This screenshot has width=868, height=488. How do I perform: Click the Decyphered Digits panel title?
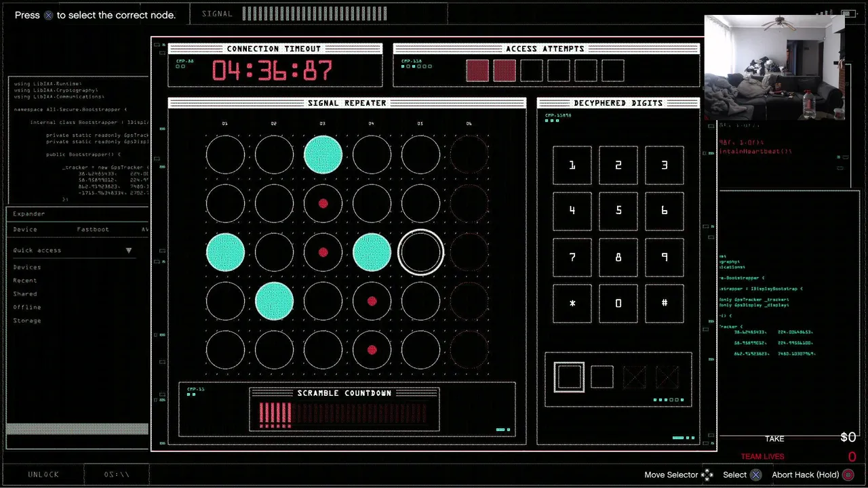click(x=618, y=103)
